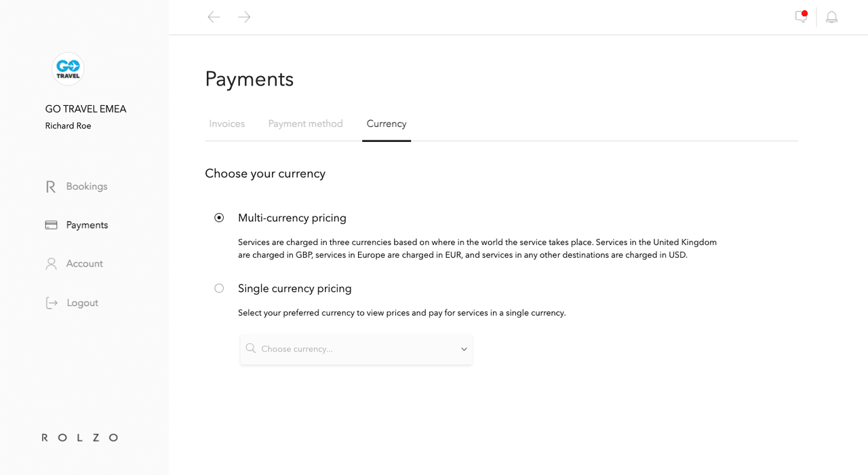The image size is (868, 475).
Task: Click the ROLZO logo at sidebar bottom
Action: point(80,438)
